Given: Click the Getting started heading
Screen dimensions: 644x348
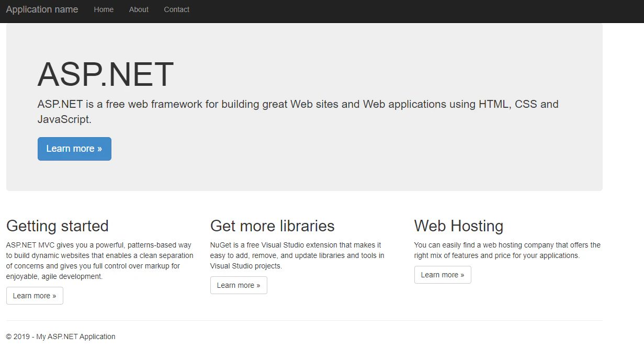Looking at the screenshot, I should coord(58,226).
